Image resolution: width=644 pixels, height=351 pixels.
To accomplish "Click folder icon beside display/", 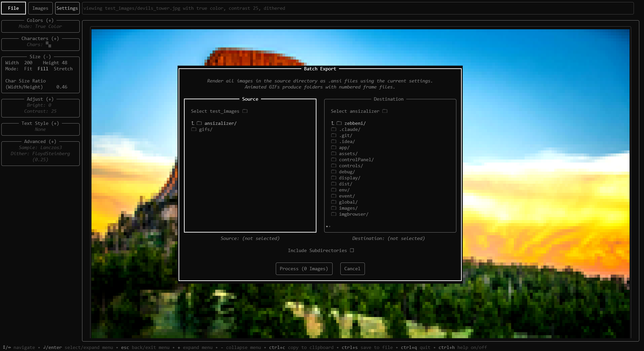I will coord(334,178).
